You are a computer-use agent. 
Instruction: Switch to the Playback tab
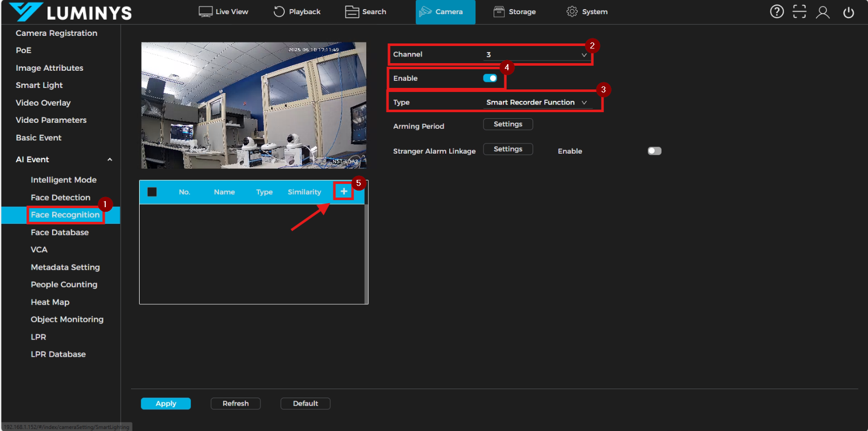[x=297, y=12]
